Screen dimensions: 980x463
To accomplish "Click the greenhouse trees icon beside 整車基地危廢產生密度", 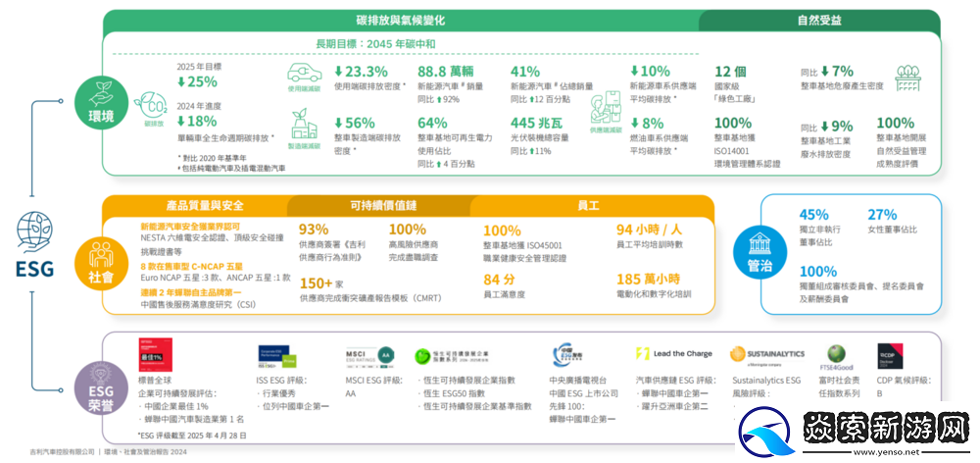I will pos(908,77).
